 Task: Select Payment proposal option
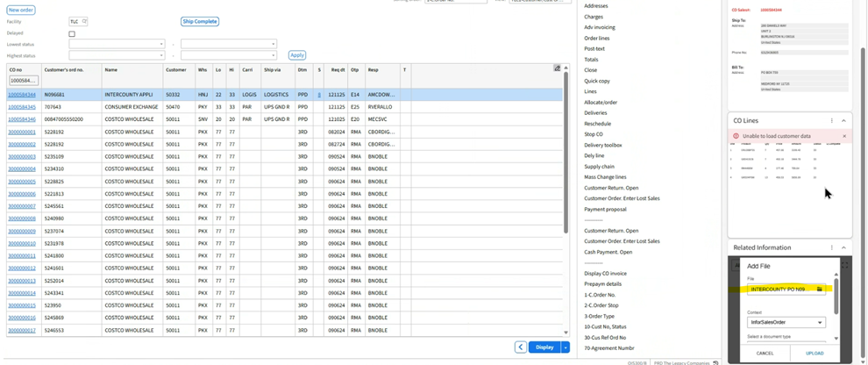point(605,210)
